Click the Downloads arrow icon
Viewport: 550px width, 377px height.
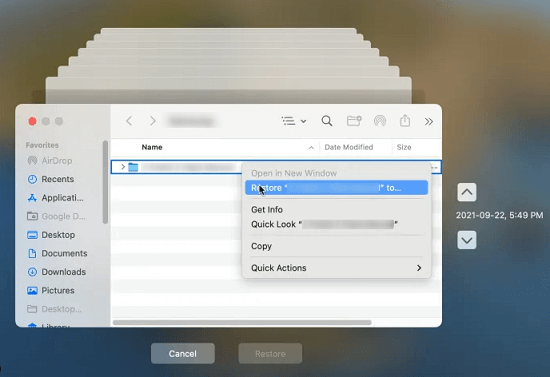coord(32,272)
